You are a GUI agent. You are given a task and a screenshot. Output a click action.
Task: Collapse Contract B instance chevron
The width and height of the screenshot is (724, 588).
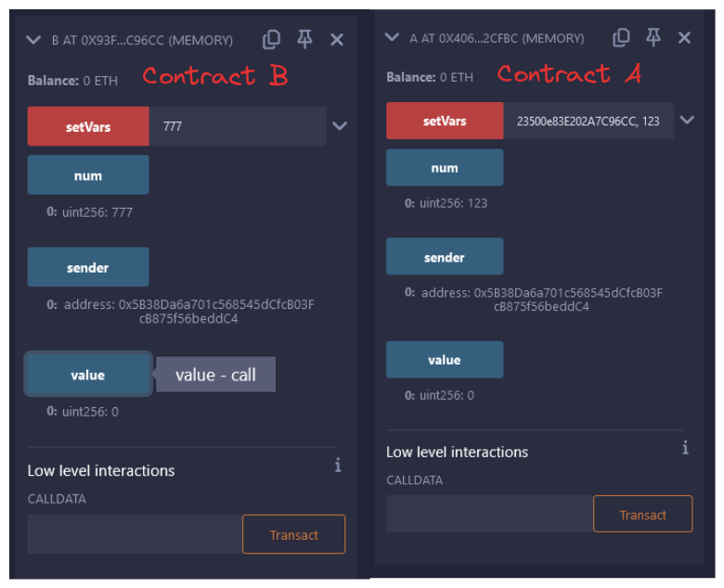34,40
